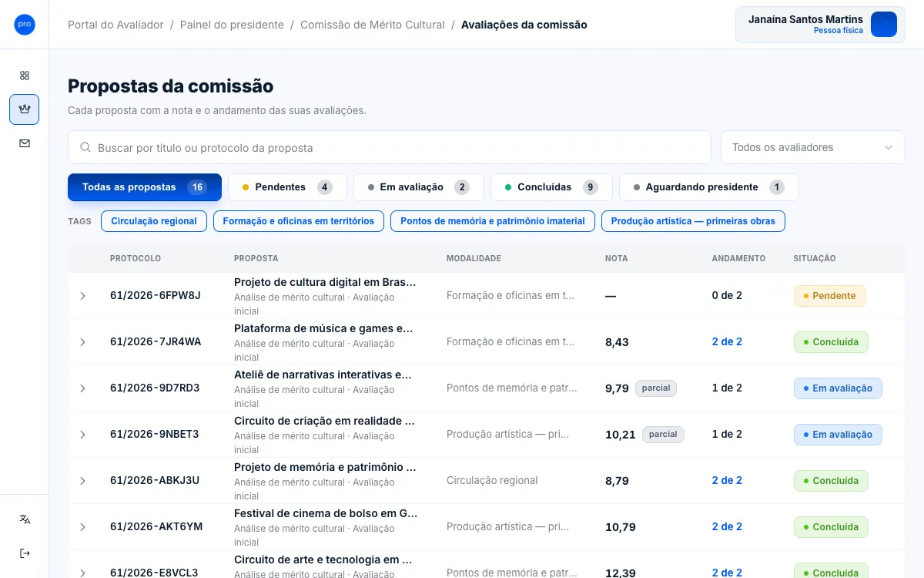Click proposal Plataforma de música e games
Image resolution: width=924 pixels, height=578 pixels.
tap(323, 328)
